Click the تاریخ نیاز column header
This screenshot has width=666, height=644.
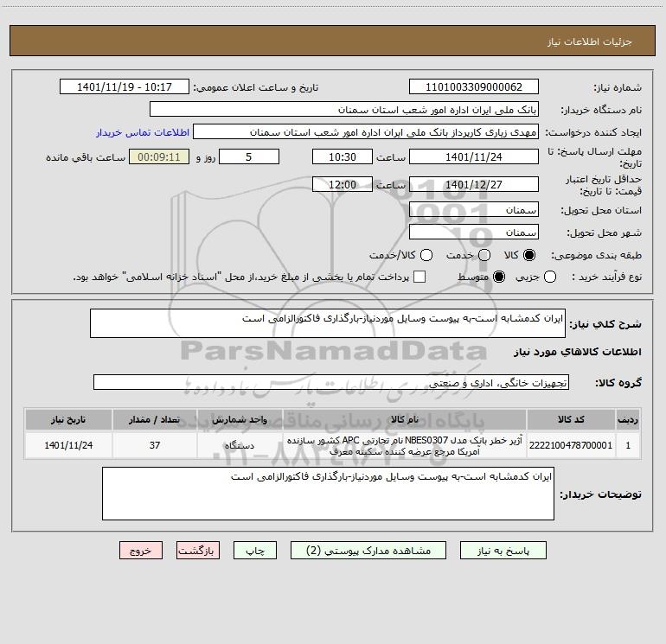pos(68,420)
